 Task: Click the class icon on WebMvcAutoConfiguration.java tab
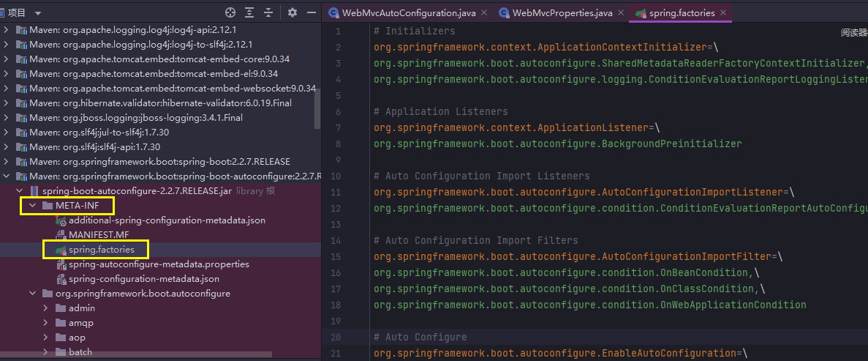click(x=333, y=12)
